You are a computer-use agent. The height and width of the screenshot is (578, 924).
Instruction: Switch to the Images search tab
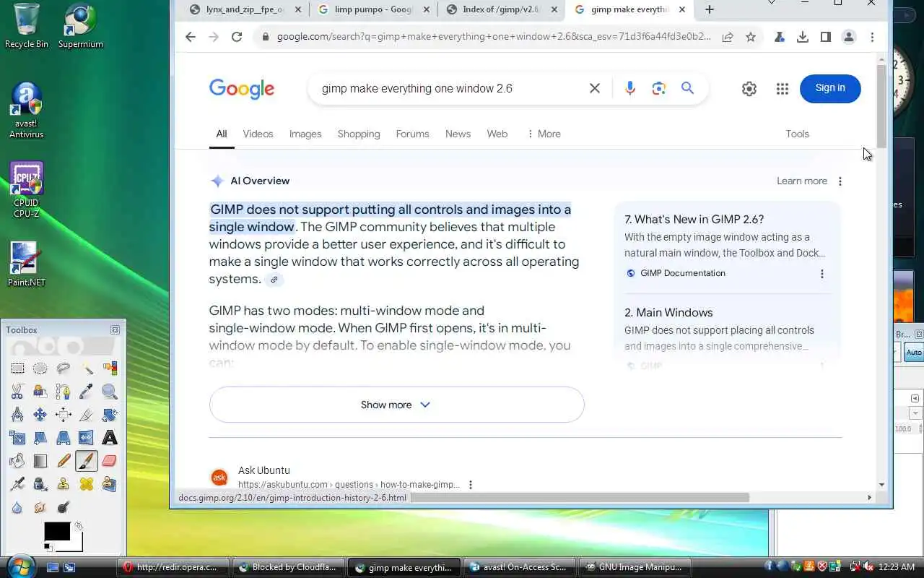(x=305, y=134)
